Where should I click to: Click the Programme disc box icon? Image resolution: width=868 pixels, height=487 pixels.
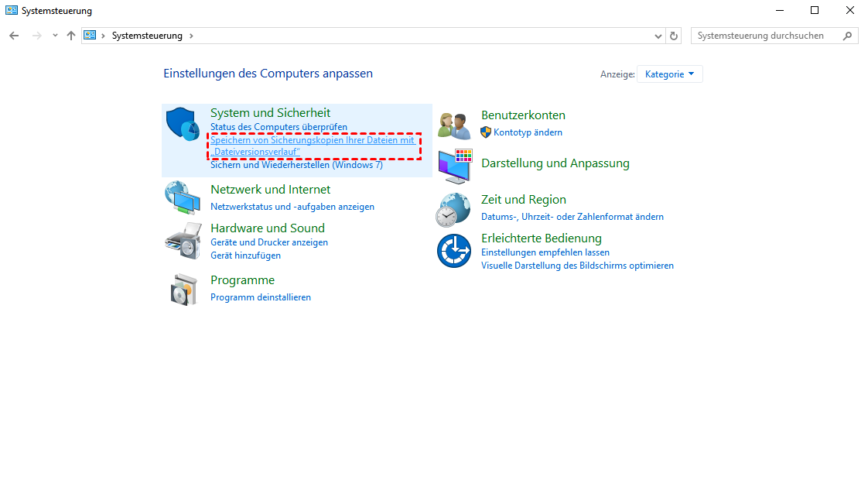[x=183, y=289]
